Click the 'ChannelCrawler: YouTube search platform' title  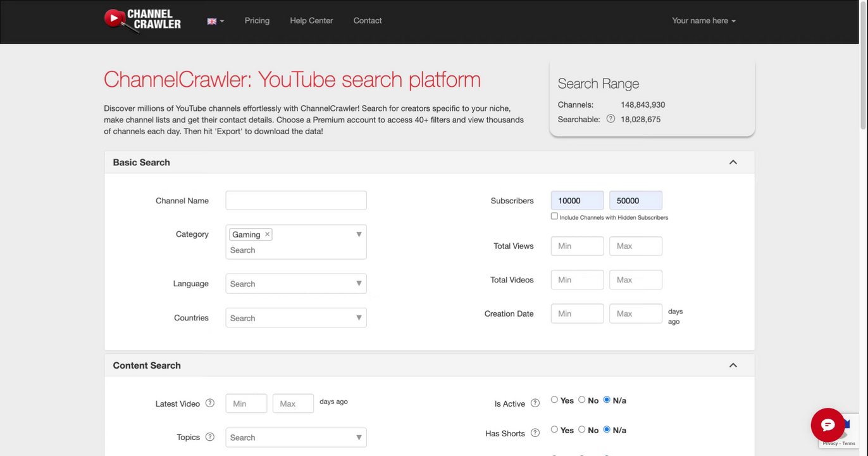tap(292, 80)
